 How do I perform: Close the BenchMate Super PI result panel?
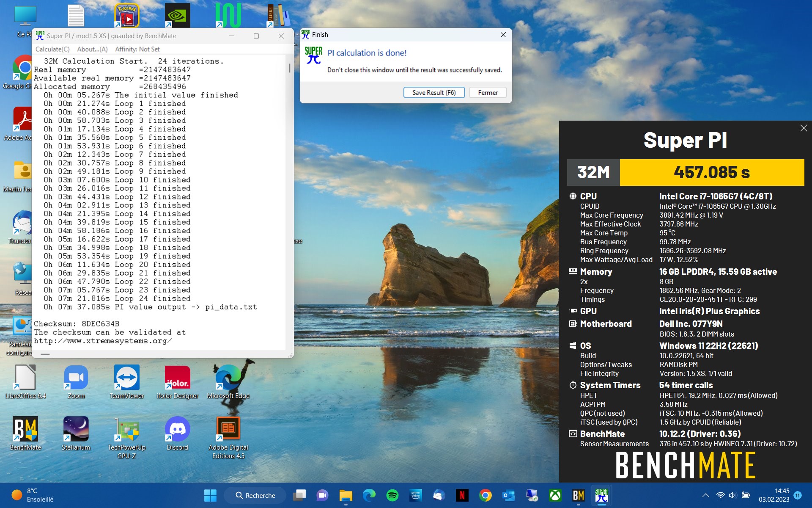[804, 128]
